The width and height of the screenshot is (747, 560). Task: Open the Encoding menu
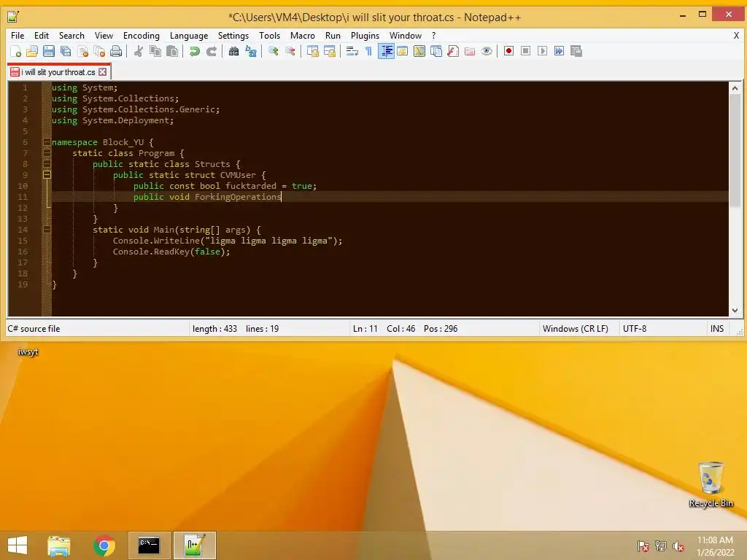141,36
